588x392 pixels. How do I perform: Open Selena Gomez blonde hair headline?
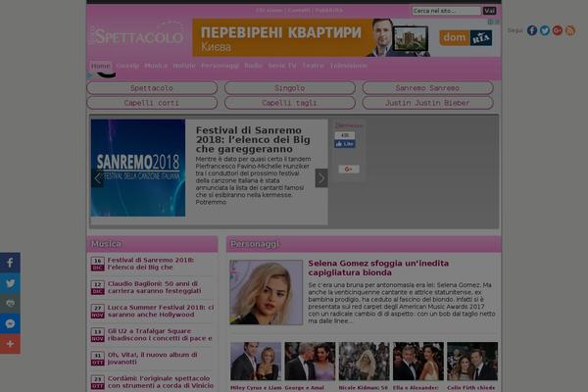point(378,268)
